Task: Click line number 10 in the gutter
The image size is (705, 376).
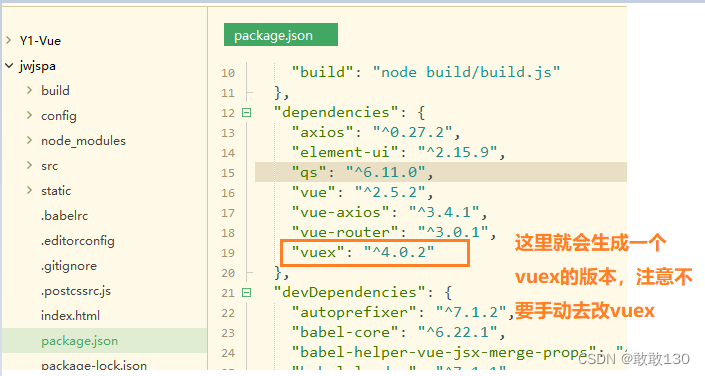Action: coord(228,73)
